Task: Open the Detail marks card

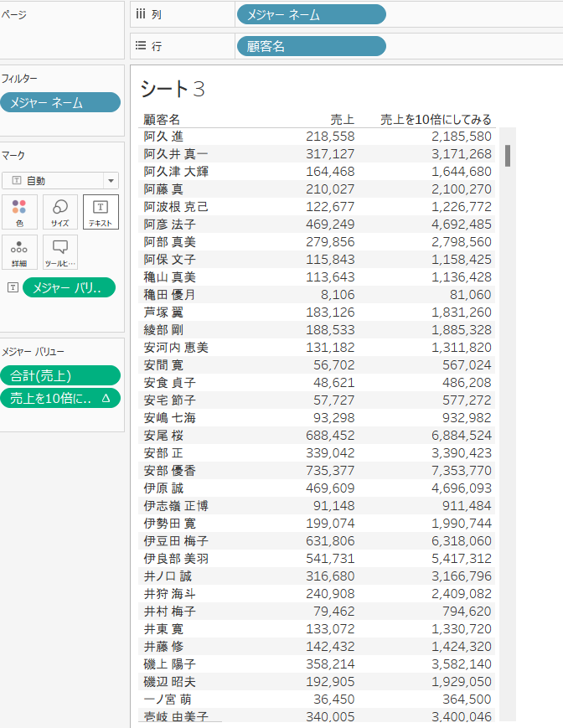Action: (x=19, y=252)
